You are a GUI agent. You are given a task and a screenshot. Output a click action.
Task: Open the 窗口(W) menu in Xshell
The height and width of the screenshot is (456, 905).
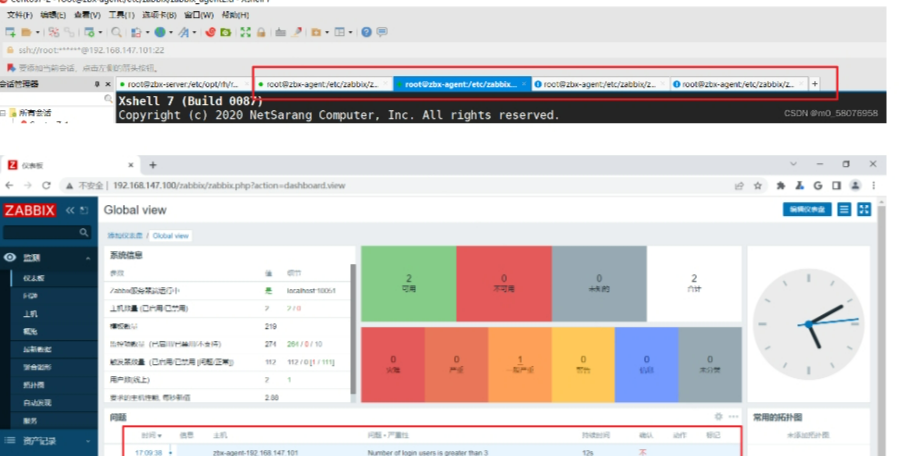[199, 15]
